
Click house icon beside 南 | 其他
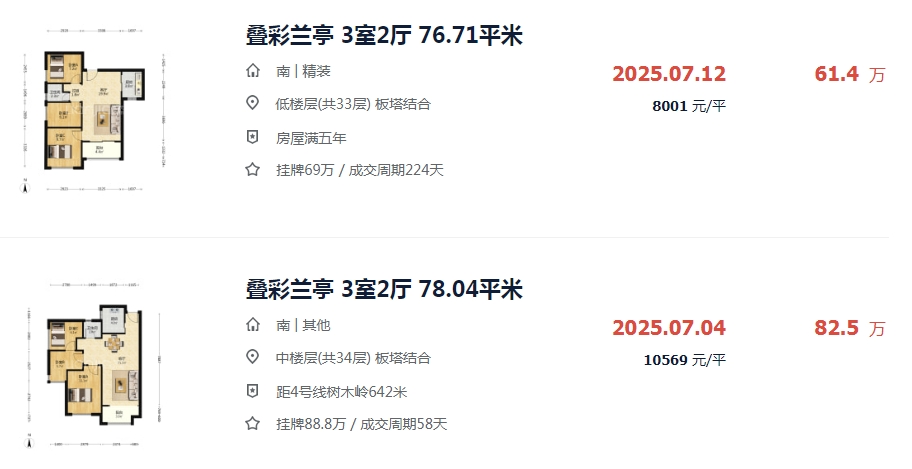(x=253, y=325)
